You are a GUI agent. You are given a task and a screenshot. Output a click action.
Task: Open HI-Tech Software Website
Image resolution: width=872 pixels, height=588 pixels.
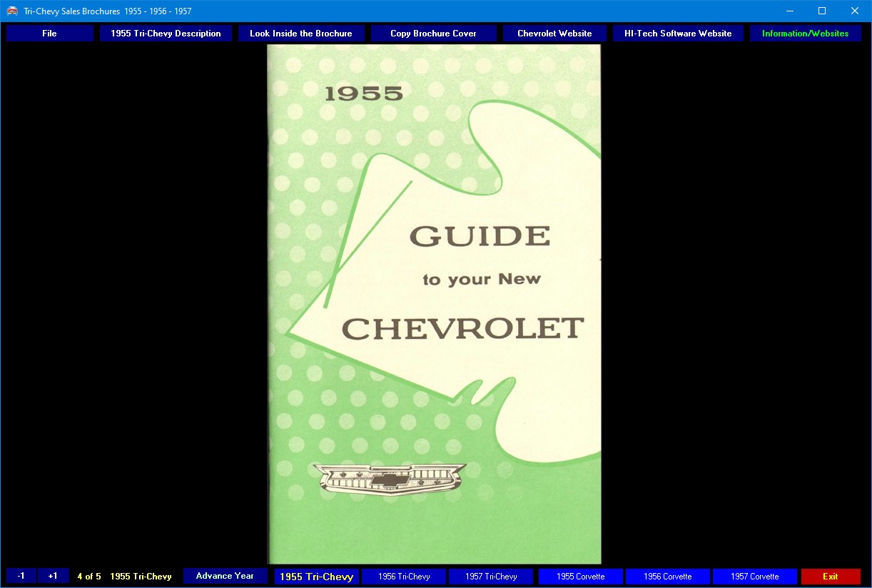coord(678,34)
